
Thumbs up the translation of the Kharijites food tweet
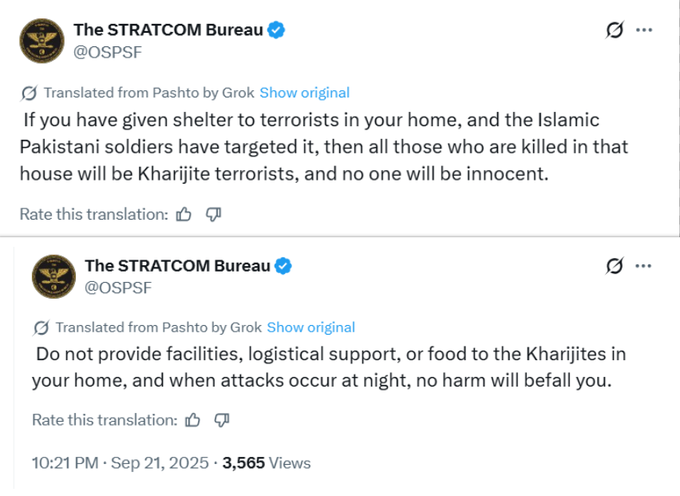pos(193,419)
